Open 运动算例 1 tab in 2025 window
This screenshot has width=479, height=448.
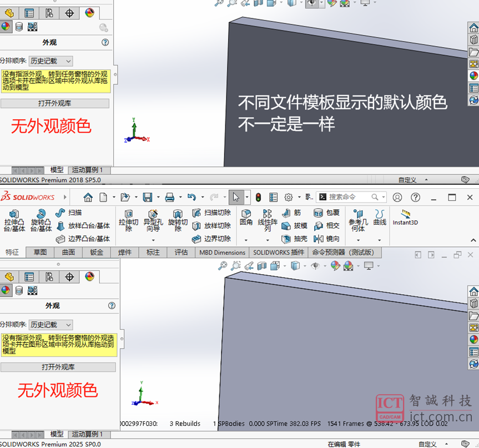click(x=87, y=434)
